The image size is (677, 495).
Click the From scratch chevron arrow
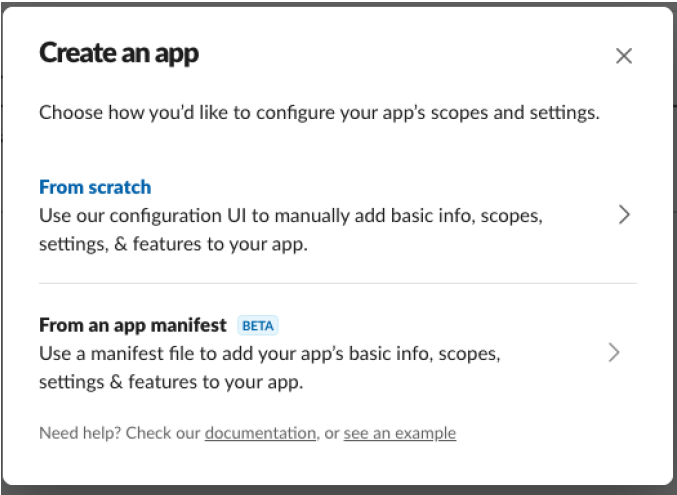point(624,214)
